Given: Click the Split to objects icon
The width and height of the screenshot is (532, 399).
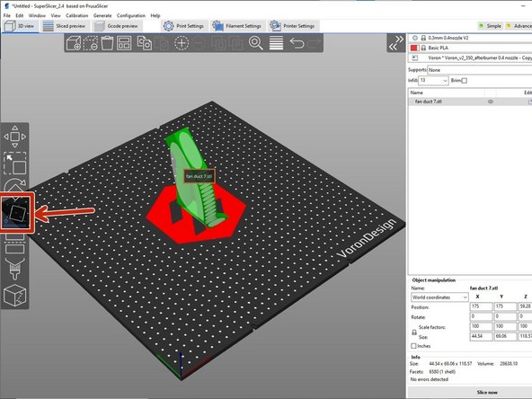Looking at the screenshot, I should pyautogui.click(x=219, y=43).
